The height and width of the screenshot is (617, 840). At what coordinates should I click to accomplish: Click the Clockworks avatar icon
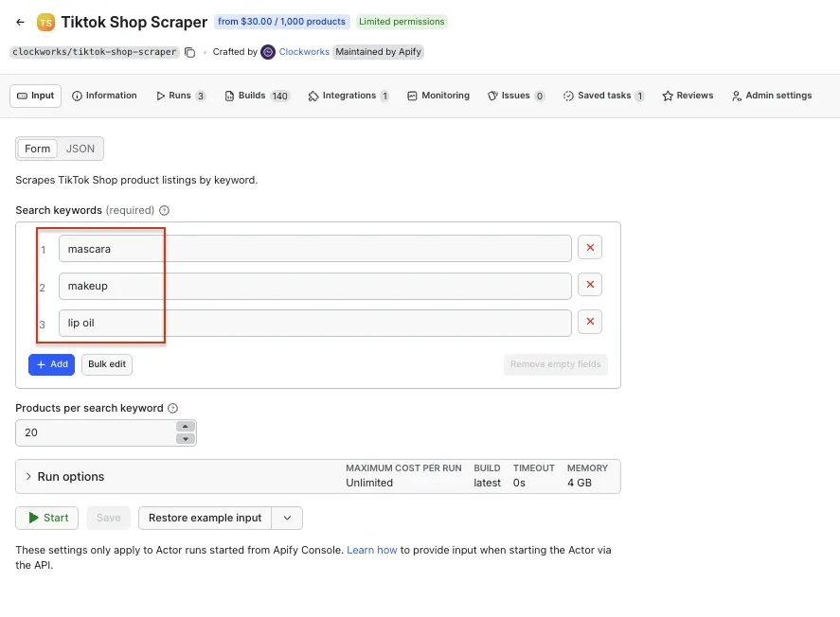[268, 52]
